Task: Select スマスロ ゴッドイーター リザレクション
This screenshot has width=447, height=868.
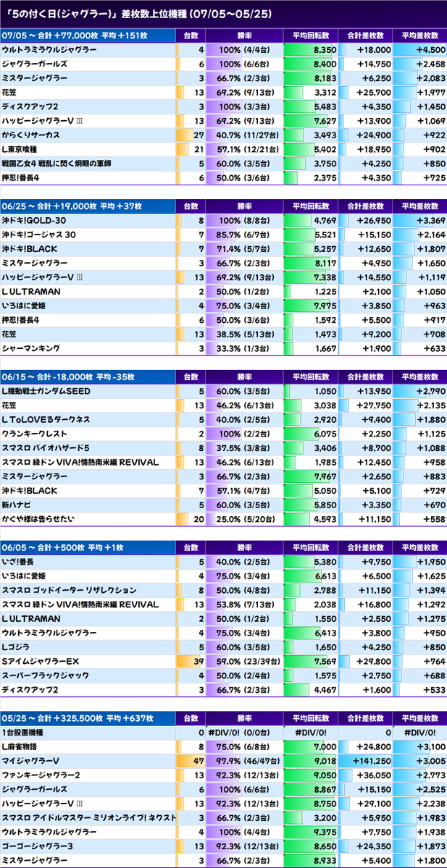Action: click(69, 590)
